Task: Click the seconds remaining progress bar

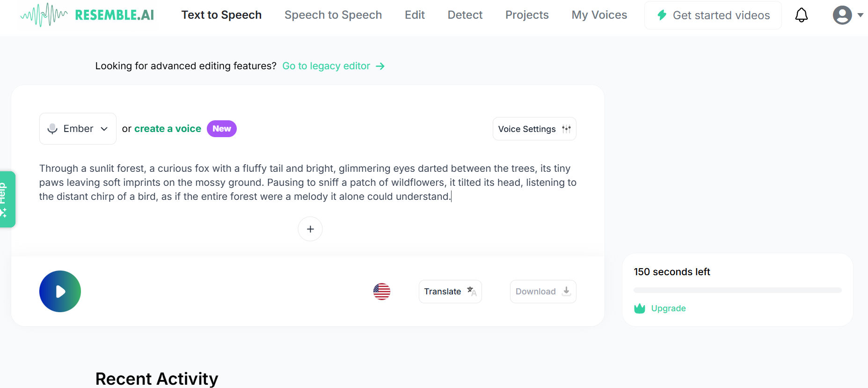Action: (x=737, y=289)
